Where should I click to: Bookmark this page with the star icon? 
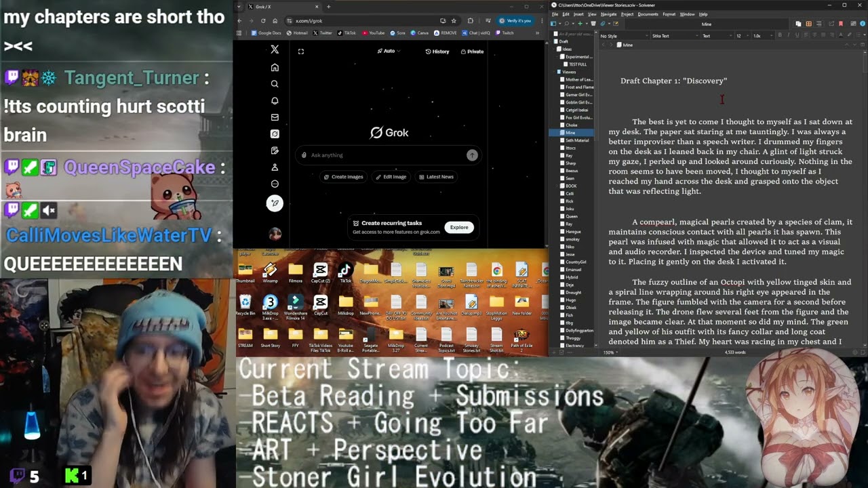[x=454, y=21]
